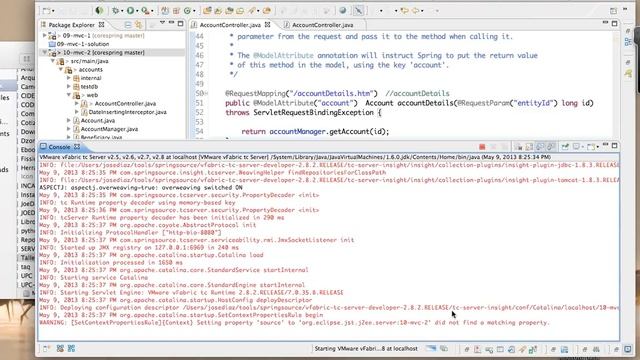
Task: Run the application with the green Run icon
Action: [x=130, y=11]
